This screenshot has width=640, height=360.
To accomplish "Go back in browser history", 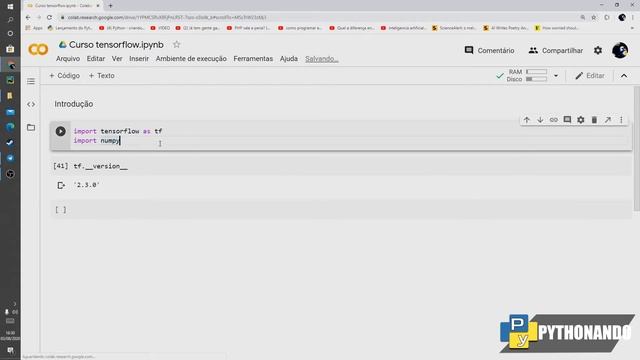I will [x=28, y=17].
